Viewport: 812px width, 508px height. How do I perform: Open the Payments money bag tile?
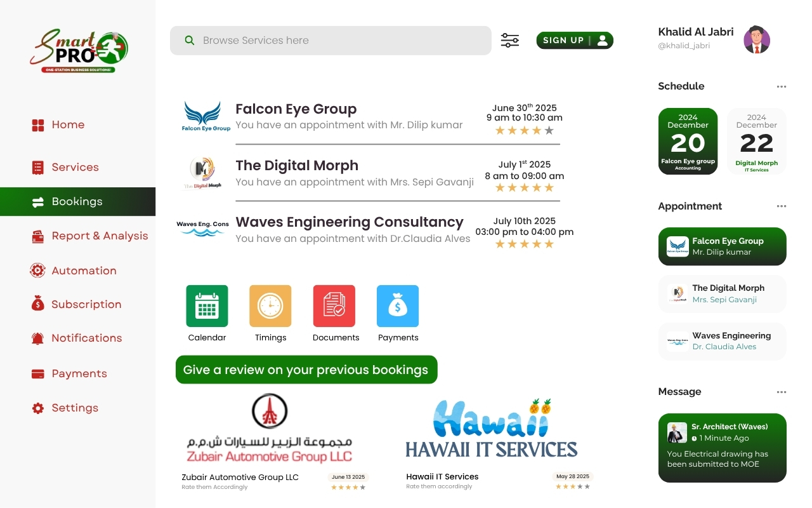coord(398,306)
